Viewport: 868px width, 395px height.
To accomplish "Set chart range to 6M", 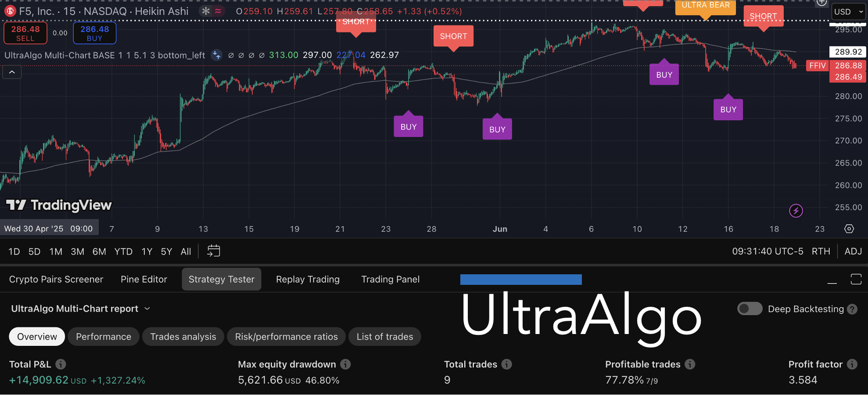I will [x=99, y=251].
